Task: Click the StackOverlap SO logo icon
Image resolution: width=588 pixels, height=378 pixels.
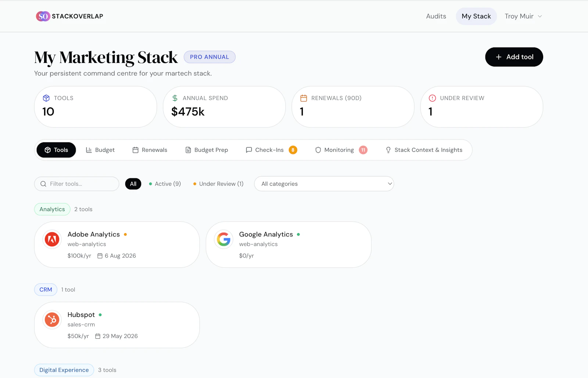Action: click(43, 16)
